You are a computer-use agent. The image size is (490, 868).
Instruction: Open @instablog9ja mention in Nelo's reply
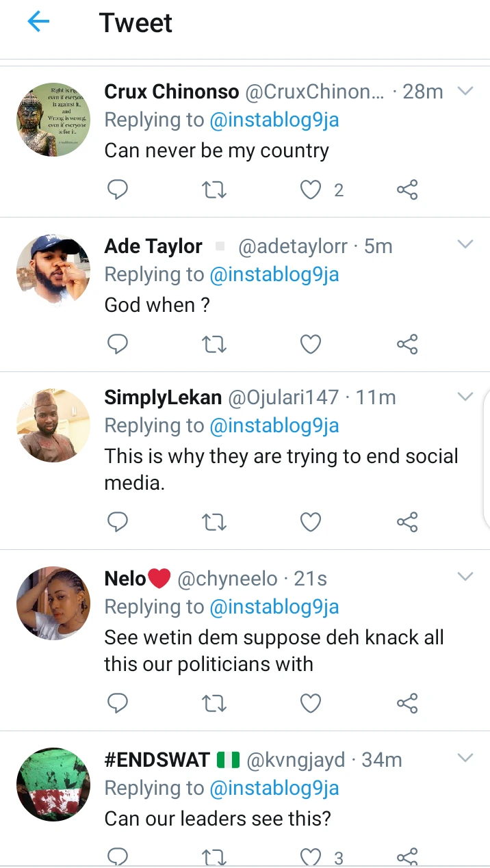click(274, 607)
